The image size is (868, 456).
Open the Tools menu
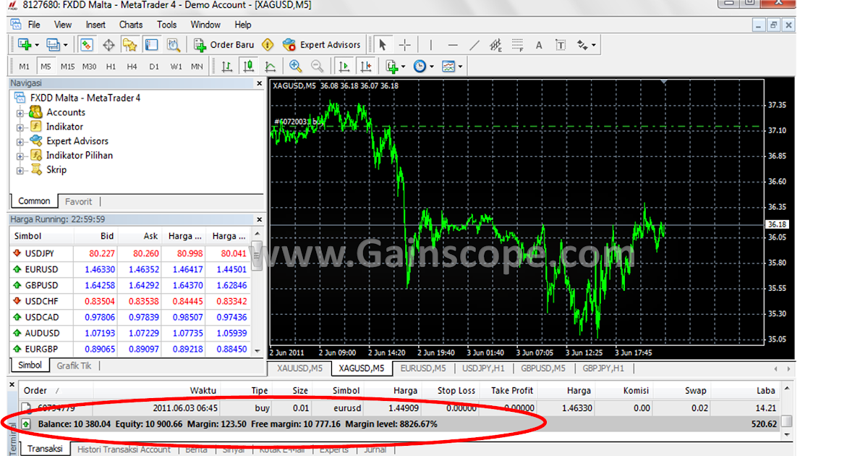pyautogui.click(x=167, y=25)
